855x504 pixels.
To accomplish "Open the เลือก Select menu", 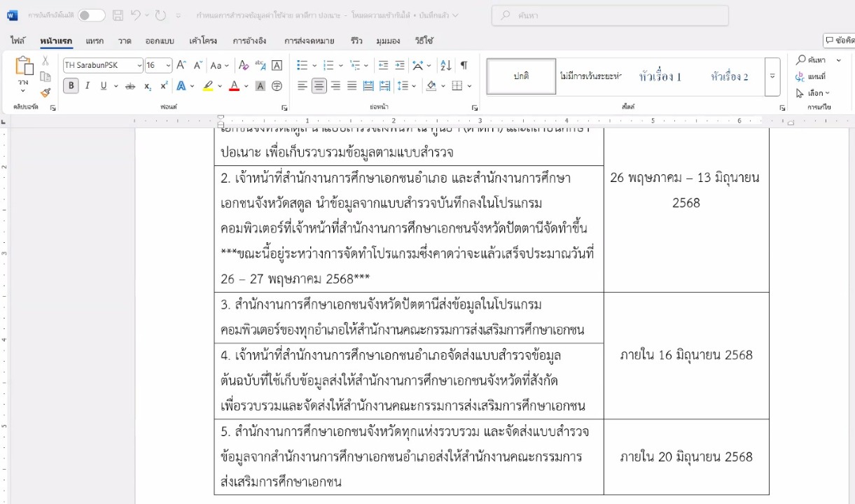I will pyautogui.click(x=813, y=92).
